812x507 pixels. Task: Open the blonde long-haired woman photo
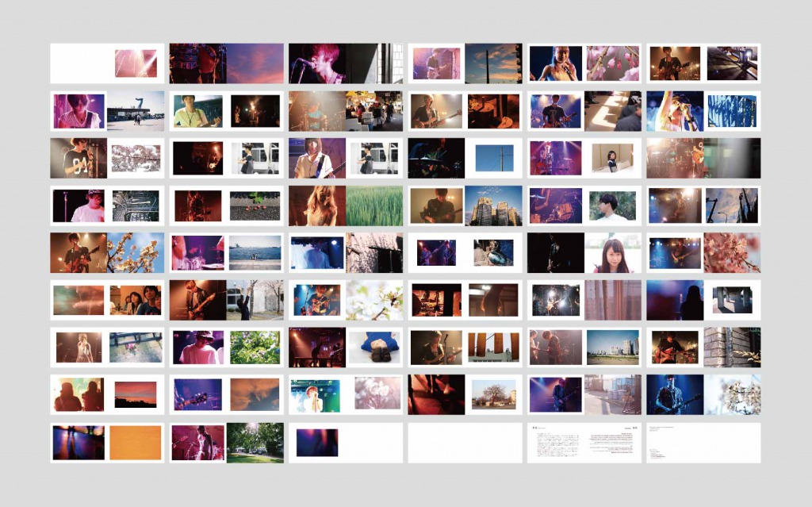tap(317, 206)
